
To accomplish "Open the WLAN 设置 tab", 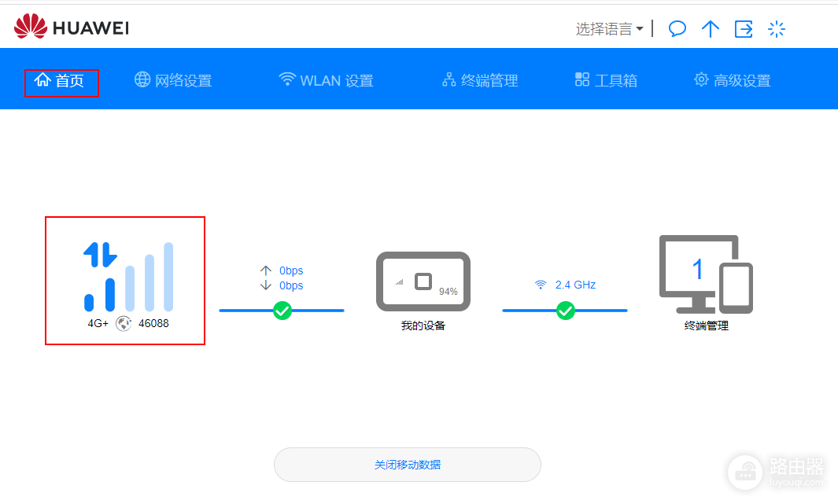I will pos(326,80).
